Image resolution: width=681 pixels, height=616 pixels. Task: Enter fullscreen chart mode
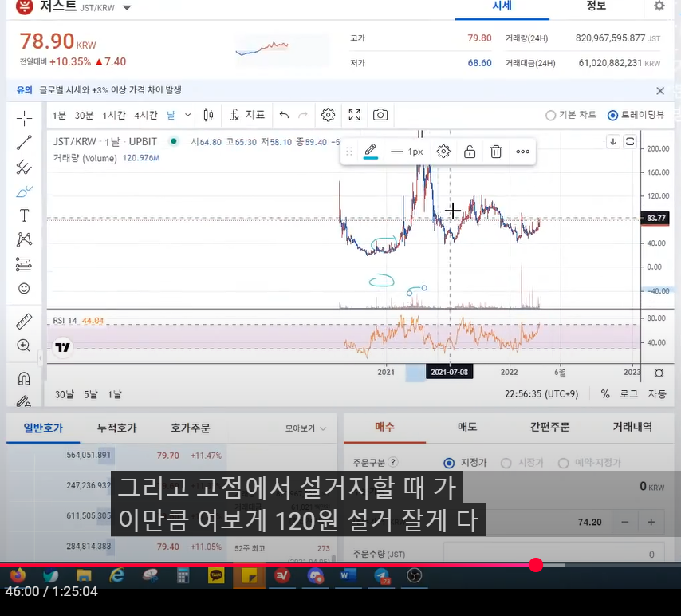pyautogui.click(x=354, y=115)
